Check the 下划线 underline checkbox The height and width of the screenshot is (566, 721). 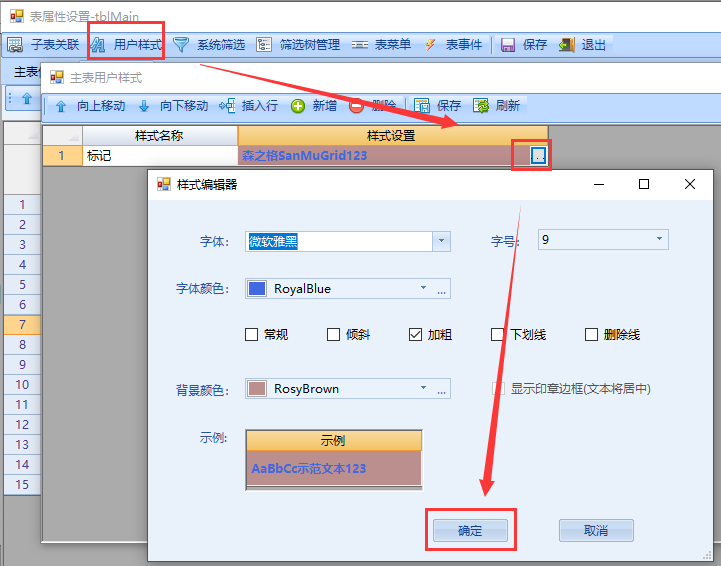tap(497, 334)
